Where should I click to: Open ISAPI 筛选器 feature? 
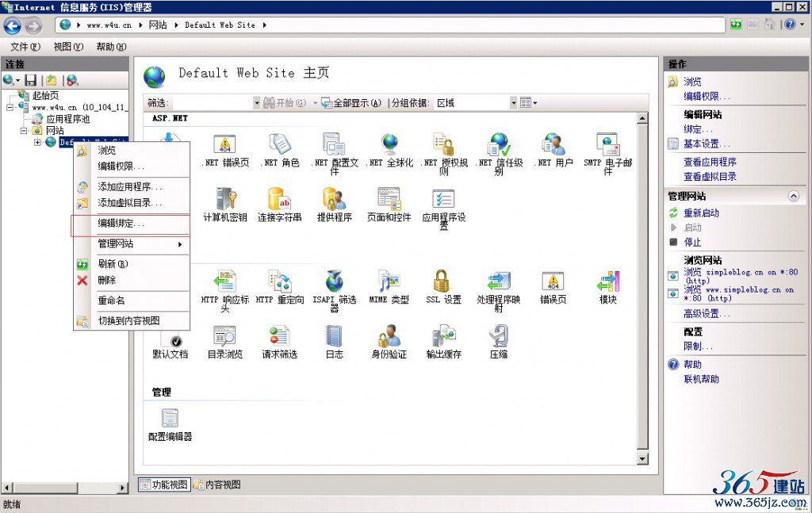pos(334,281)
